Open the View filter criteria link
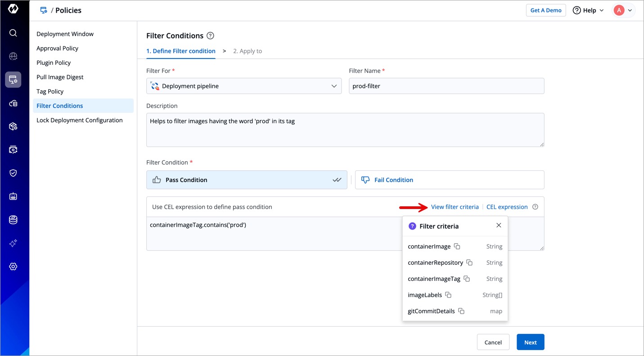This screenshot has width=644, height=356. (x=455, y=207)
